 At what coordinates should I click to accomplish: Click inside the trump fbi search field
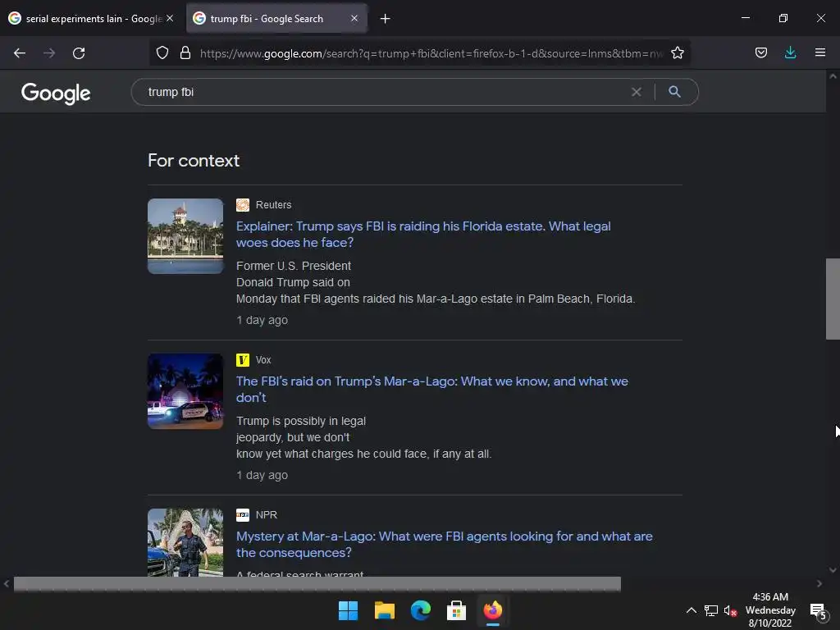[x=386, y=92]
